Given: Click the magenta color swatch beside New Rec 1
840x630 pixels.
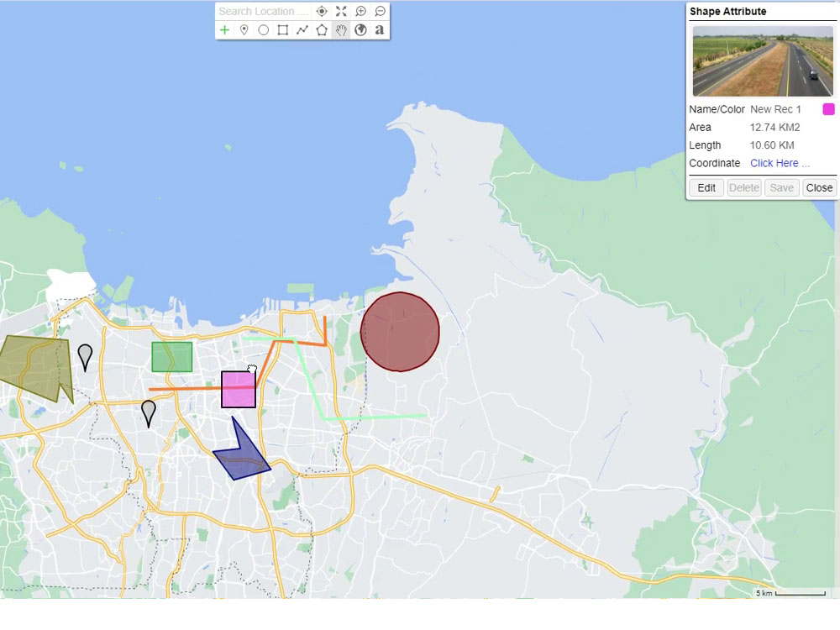Looking at the screenshot, I should 828,109.
